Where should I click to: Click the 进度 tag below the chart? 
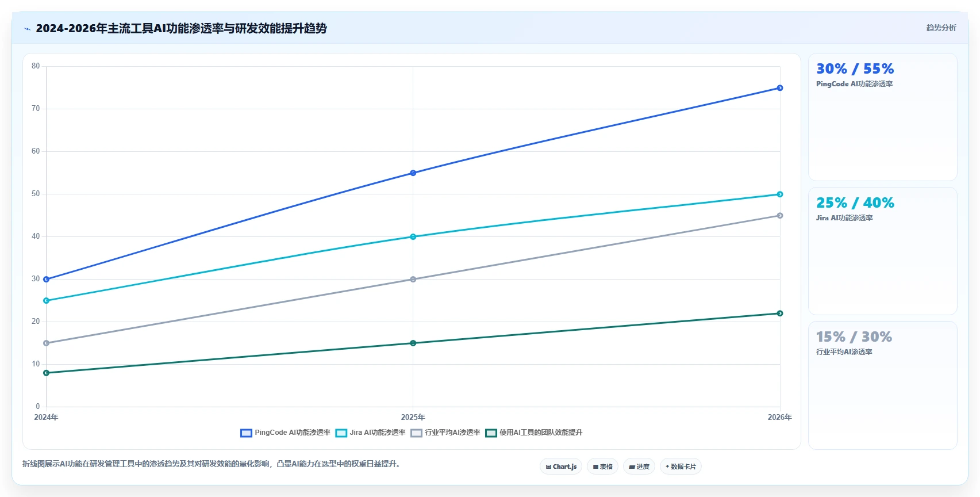click(639, 467)
